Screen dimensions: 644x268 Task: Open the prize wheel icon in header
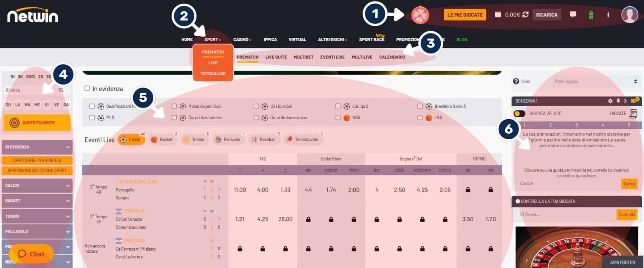(x=420, y=15)
